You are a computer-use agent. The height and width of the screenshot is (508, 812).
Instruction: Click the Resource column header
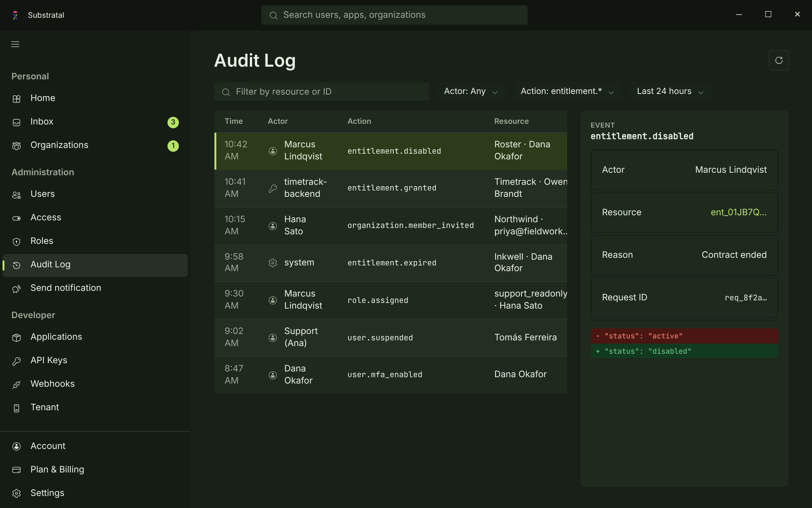[511, 121]
